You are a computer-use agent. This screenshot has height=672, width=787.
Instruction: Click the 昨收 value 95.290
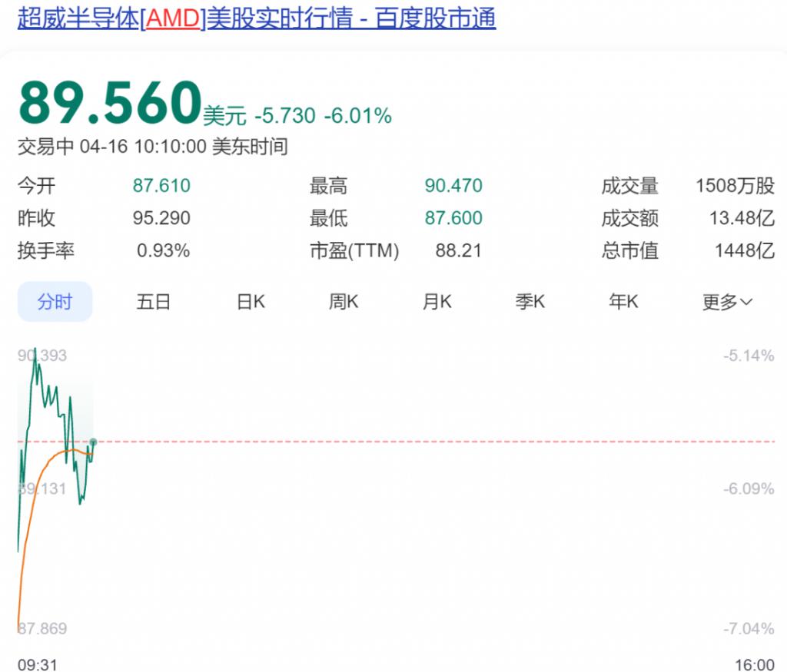point(161,218)
